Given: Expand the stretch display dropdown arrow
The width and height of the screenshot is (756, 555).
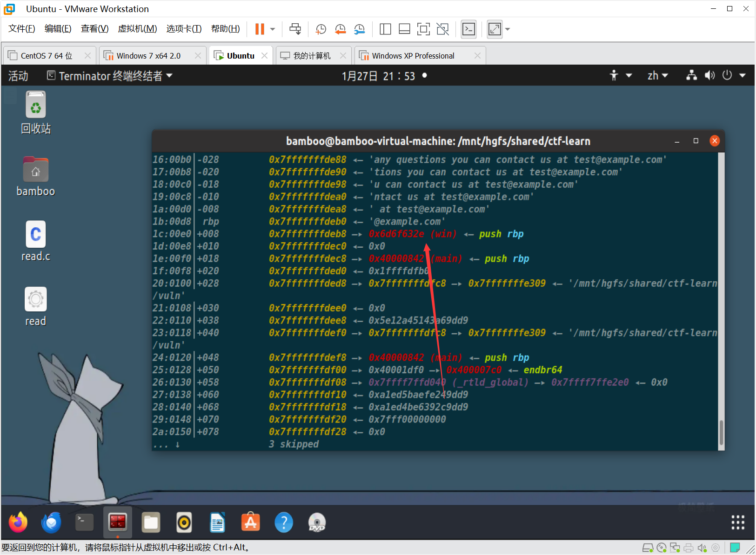Looking at the screenshot, I should tap(508, 29).
